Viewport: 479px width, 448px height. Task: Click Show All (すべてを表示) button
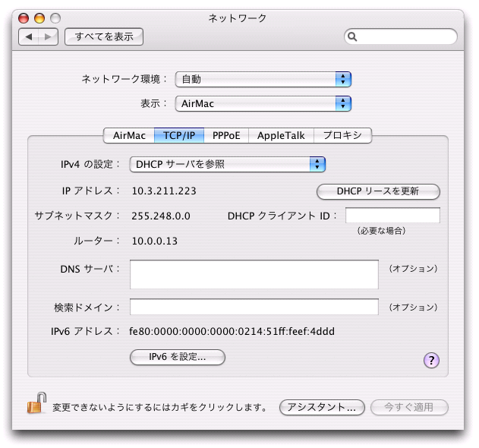104,36
